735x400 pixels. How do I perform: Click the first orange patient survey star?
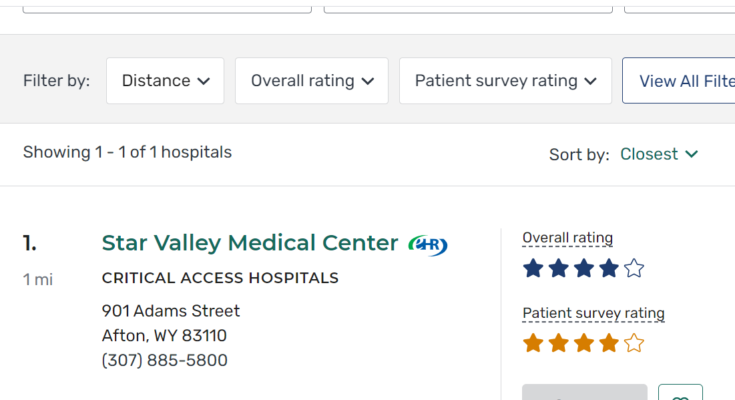(x=533, y=343)
